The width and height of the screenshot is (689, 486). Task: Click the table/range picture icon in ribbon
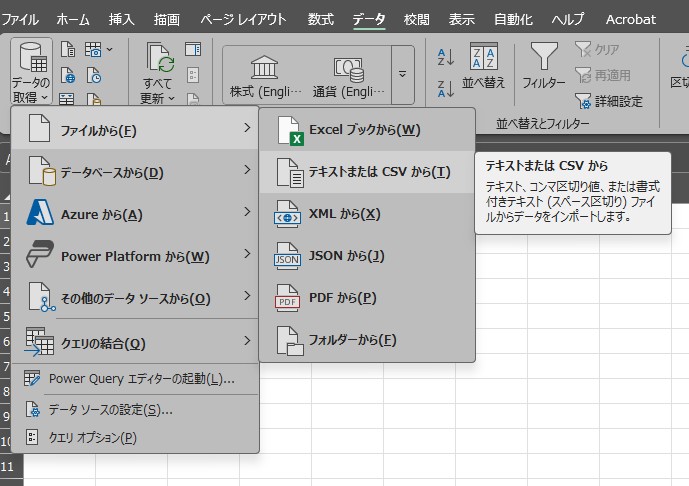(93, 50)
